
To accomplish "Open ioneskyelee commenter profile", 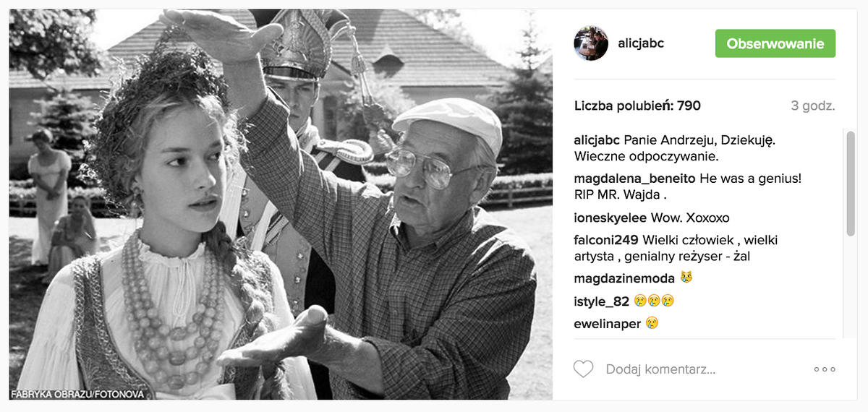I will 610,218.
